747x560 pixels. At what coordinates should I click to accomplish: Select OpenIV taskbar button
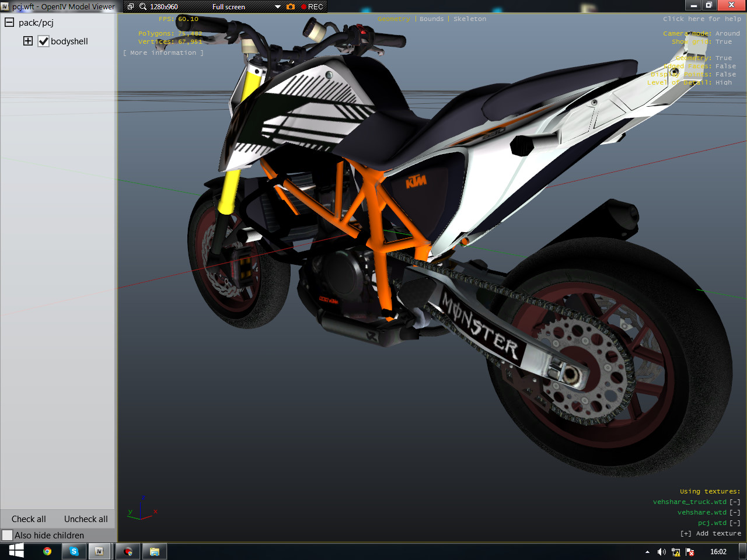(99, 551)
